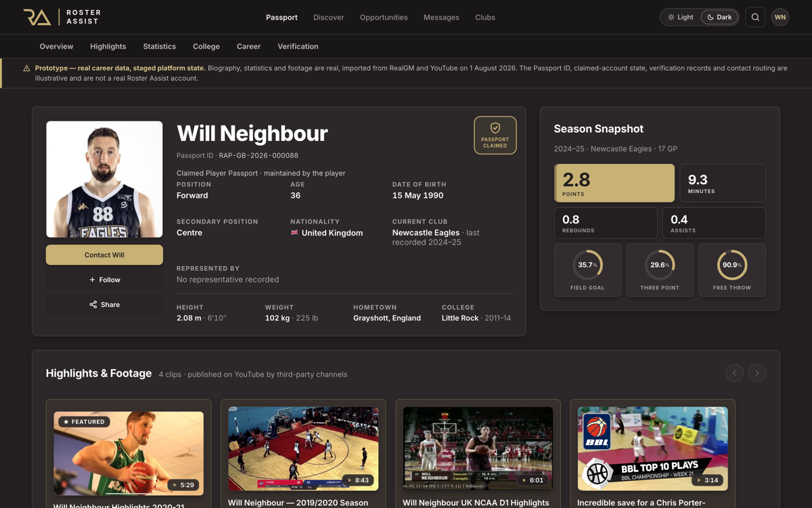
Task: Click the hometown Grayshott, England
Action: 387,318
